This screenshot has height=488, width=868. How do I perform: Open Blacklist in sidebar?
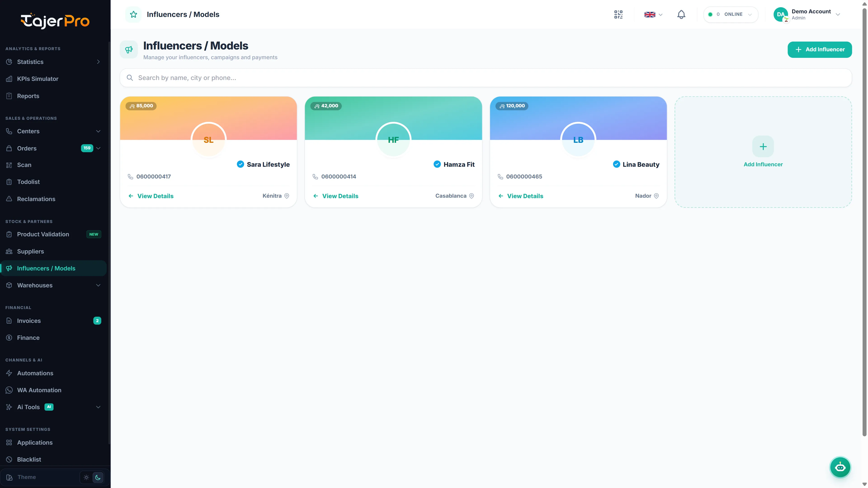pyautogui.click(x=53, y=459)
